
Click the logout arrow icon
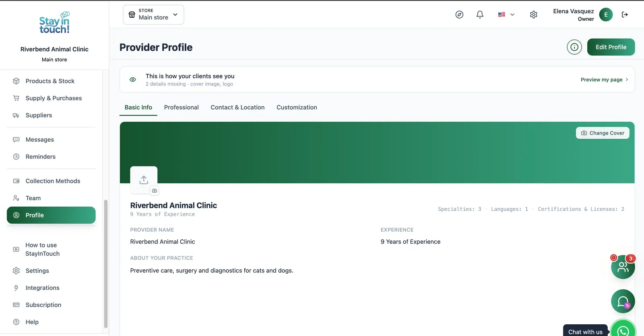[x=625, y=15]
